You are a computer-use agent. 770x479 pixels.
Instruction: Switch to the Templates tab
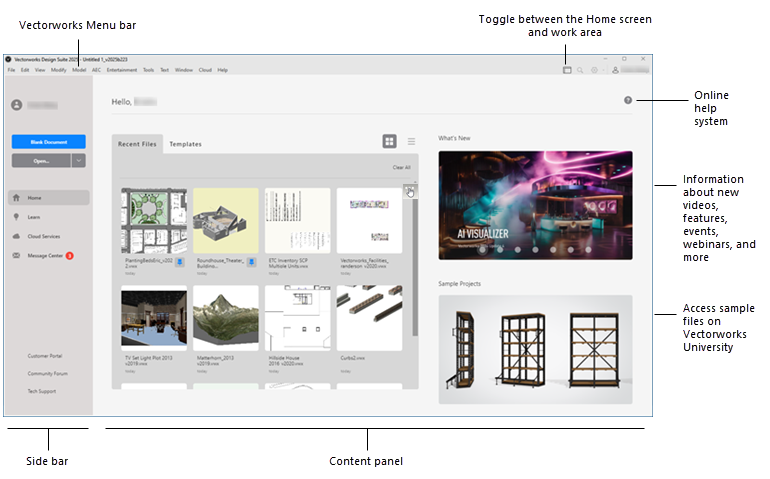coord(185,144)
